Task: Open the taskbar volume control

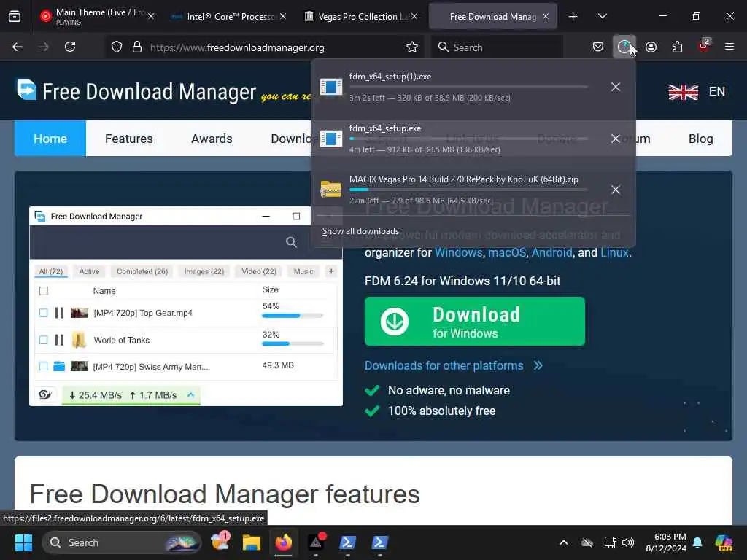Action: coord(628,542)
